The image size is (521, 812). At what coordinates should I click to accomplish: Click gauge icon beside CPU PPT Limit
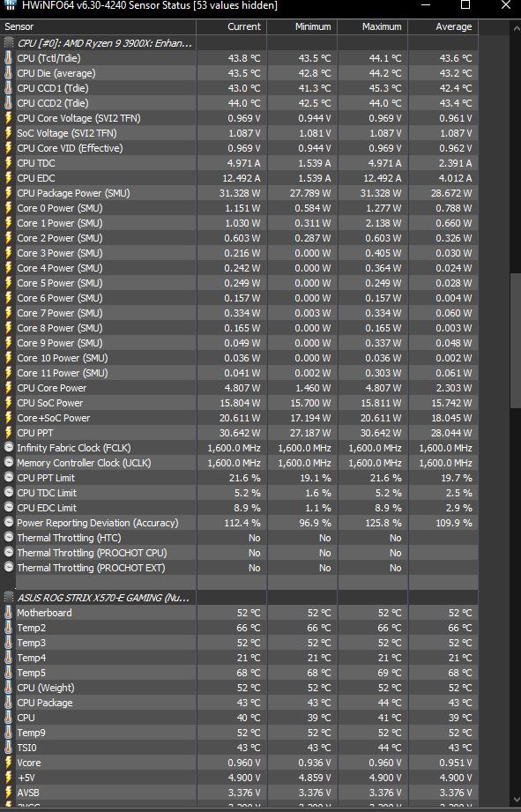tap(8, 478)
